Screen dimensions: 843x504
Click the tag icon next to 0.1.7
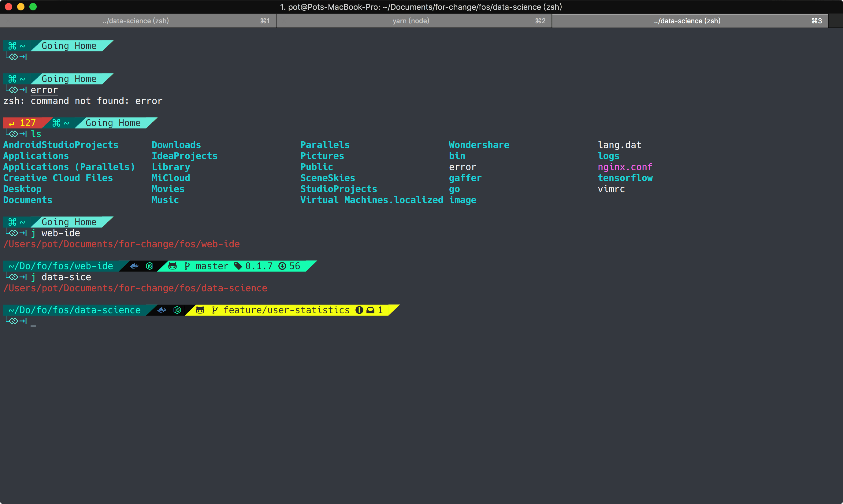(238, 266)
